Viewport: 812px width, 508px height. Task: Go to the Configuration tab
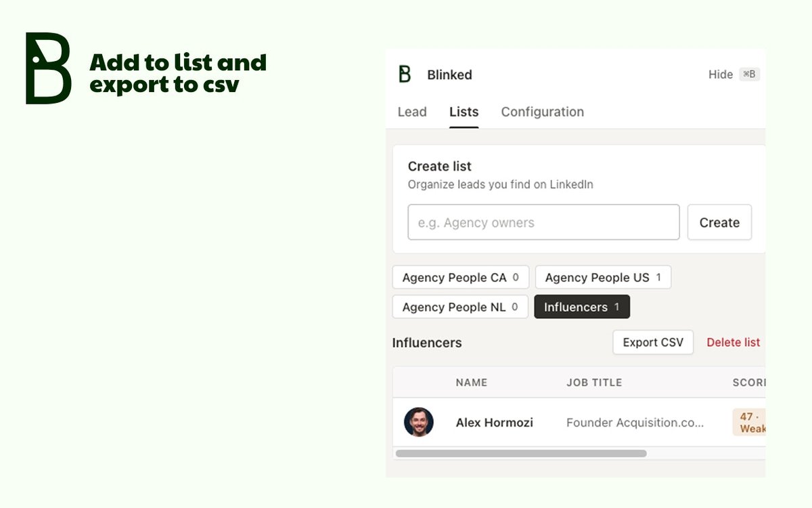542,112
